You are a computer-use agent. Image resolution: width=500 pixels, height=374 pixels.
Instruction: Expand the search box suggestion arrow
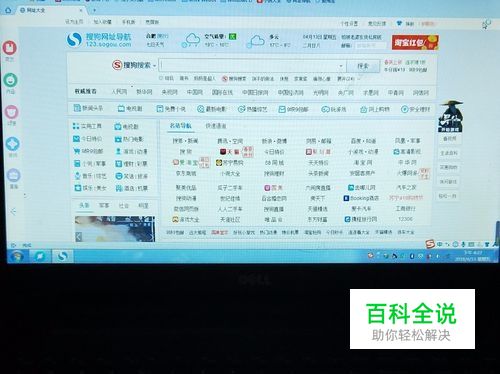(x=341, y=66)
